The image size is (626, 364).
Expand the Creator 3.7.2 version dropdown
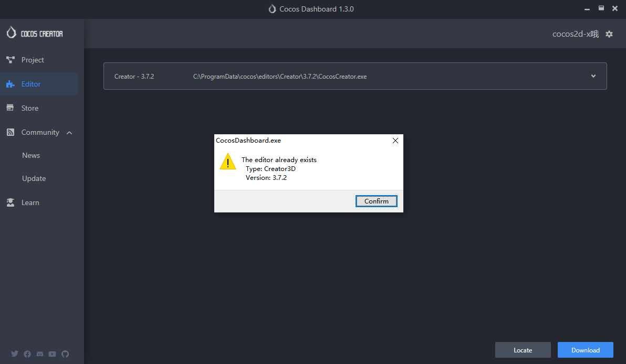pos(593,76)
